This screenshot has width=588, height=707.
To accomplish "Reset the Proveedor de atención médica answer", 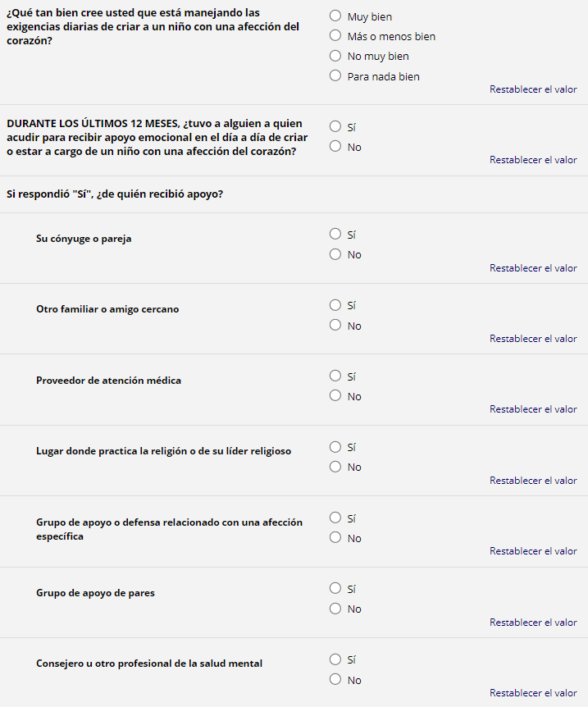I will pyautogui.click(x=533, y=409).
